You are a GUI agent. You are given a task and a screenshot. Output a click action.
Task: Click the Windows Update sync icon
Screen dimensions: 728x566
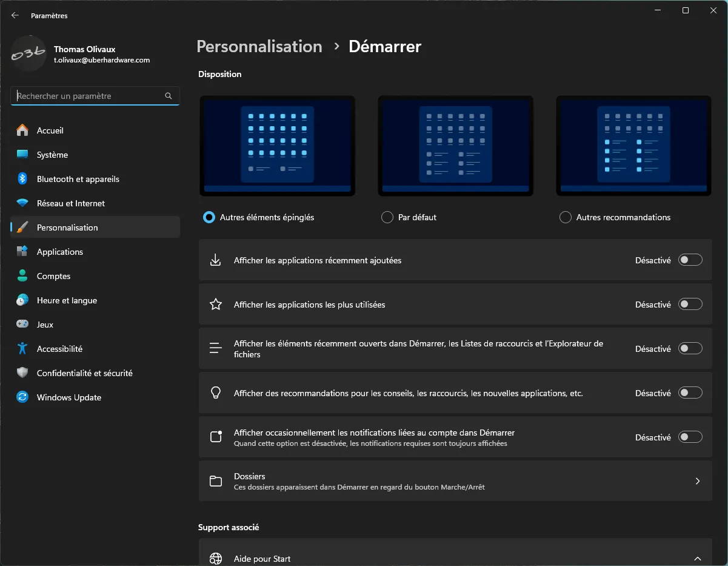[22, 397]
